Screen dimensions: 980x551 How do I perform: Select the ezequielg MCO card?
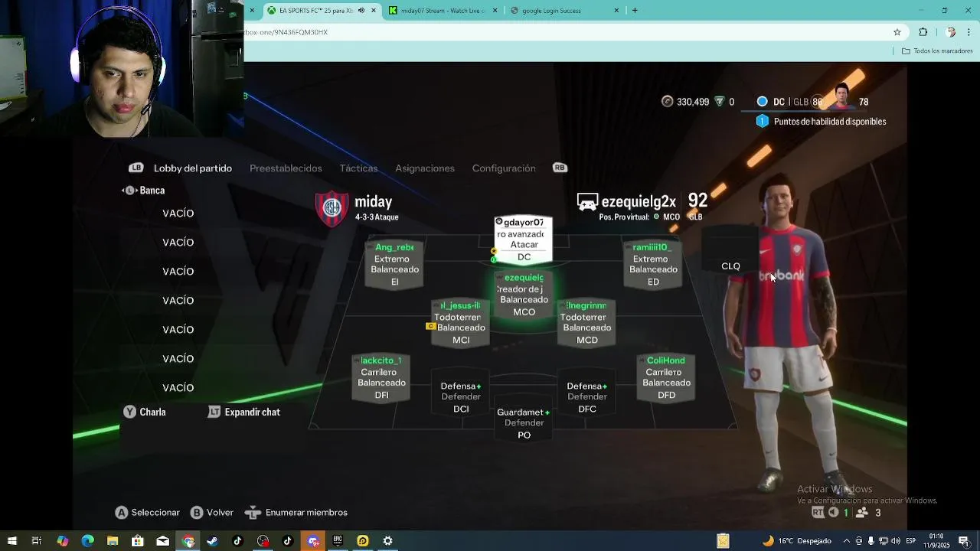coord(524,295)
